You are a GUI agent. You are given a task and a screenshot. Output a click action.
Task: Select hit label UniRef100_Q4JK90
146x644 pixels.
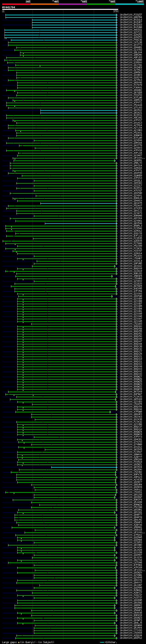[131, 548]
